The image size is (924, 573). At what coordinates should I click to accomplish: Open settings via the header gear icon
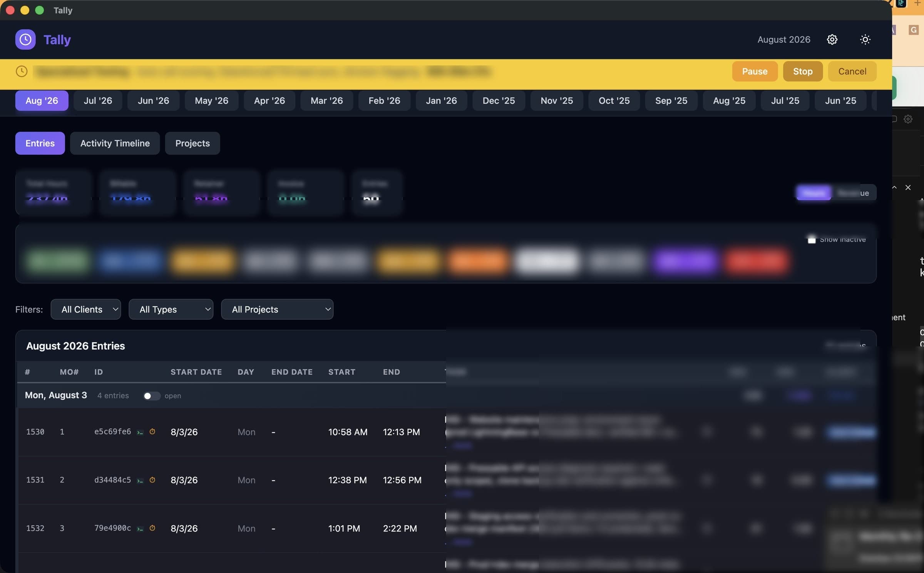832,40
